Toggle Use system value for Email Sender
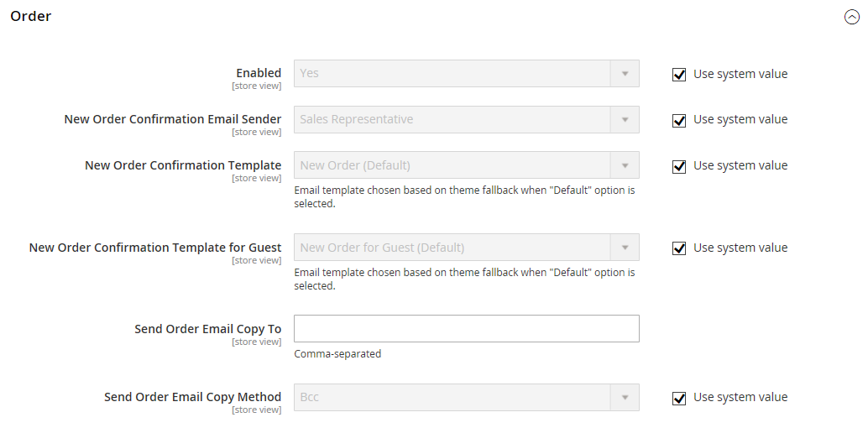868x428 pixels. (679, 120)
